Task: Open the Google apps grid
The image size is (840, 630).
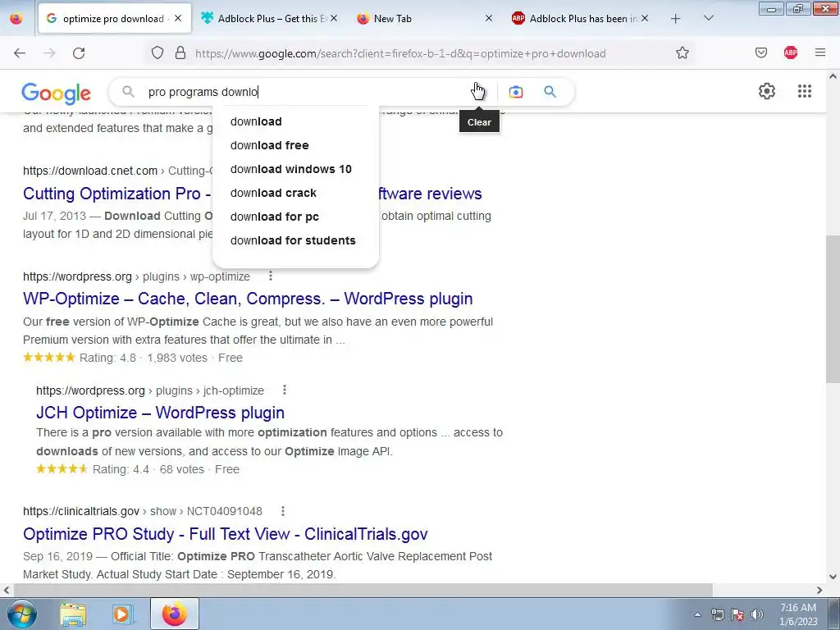Action: tap(805, 92)
